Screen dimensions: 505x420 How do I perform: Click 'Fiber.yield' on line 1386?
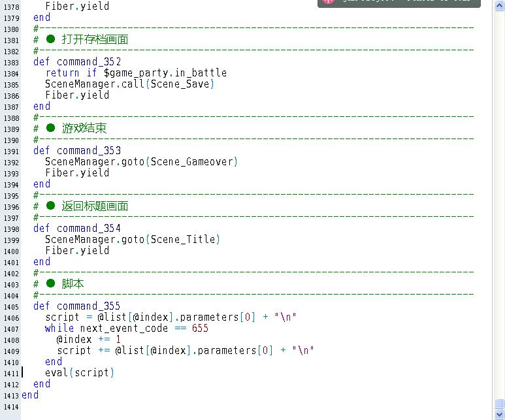point(77,95)
